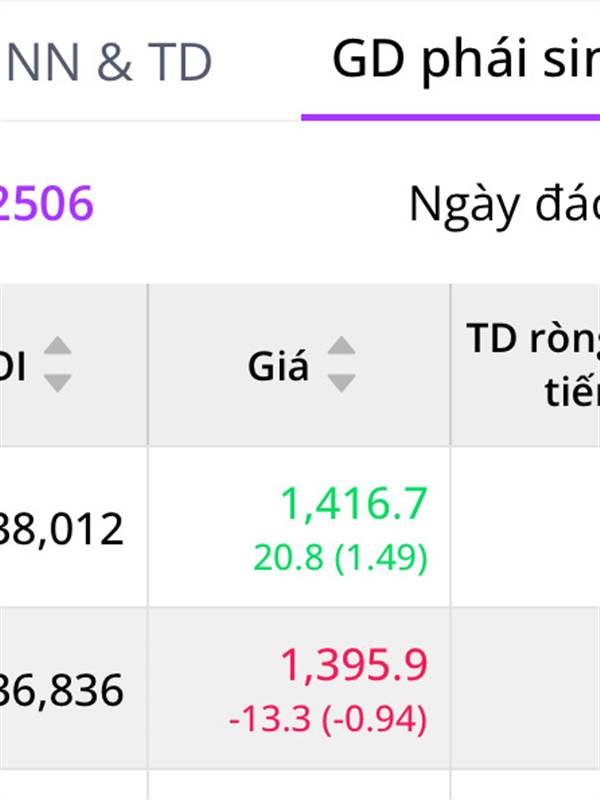
Task: Select the OI value ending 36,836
Action: (x=62, y=690)
